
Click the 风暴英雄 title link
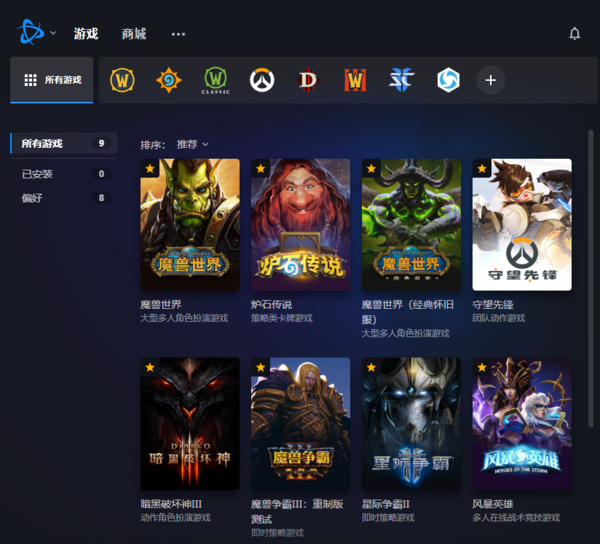tap(493, 504)
